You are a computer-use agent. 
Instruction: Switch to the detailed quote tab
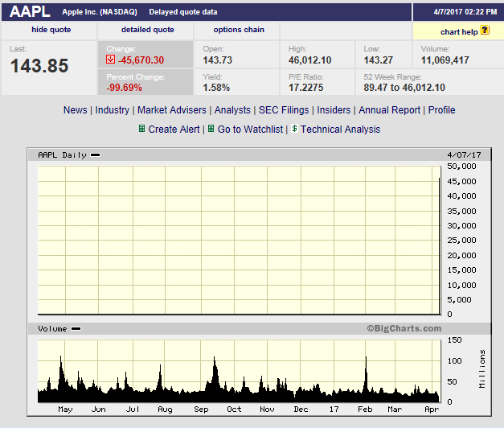click(147, 30)
